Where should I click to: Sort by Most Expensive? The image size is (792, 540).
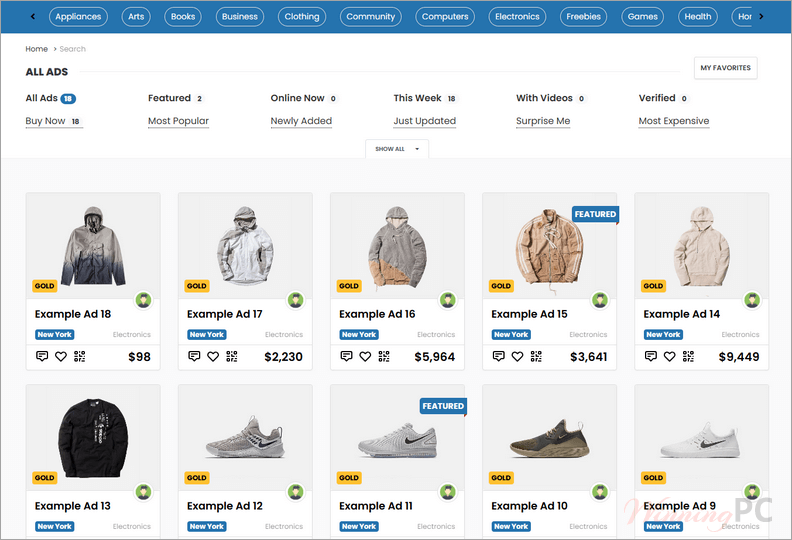674,121
